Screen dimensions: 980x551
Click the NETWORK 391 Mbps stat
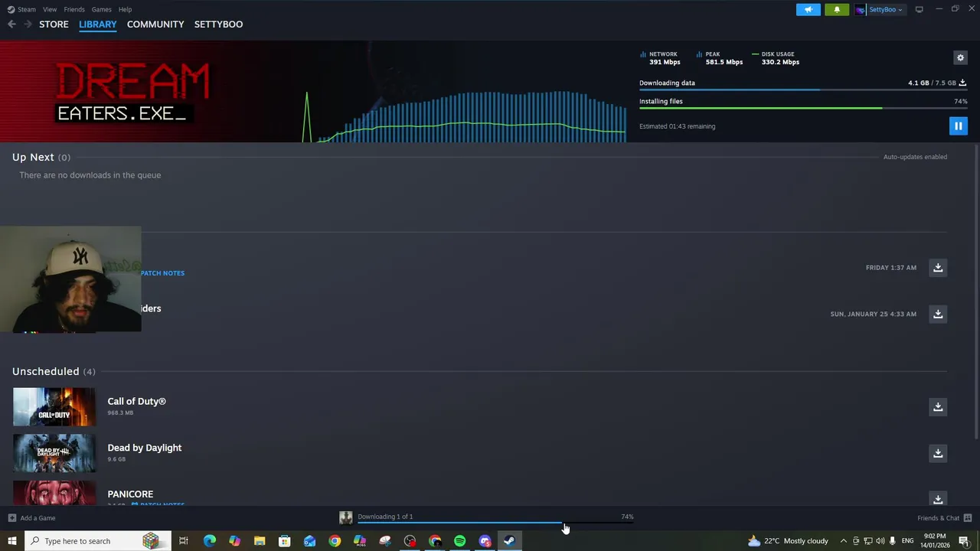[x=661, y=58]
